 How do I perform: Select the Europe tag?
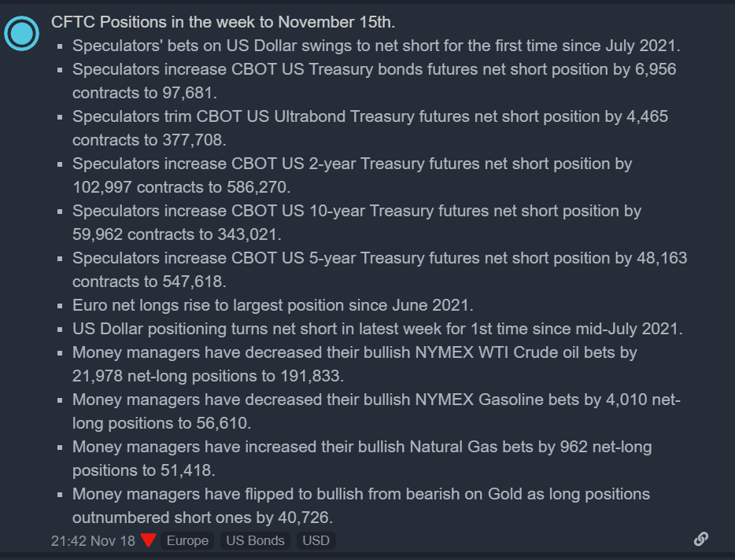(187, 540)
